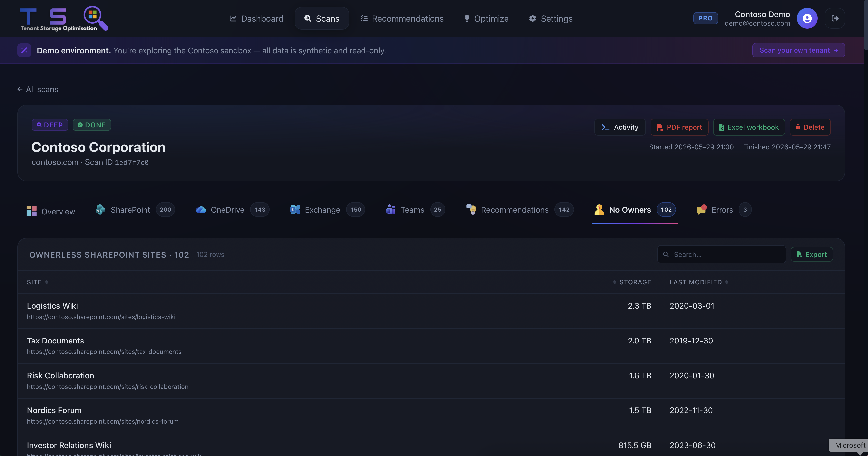The width and height of the screenshot is (868, 456).
Task: Click the Activity terminal prompt icon
Action: click(x=605, y=127)
